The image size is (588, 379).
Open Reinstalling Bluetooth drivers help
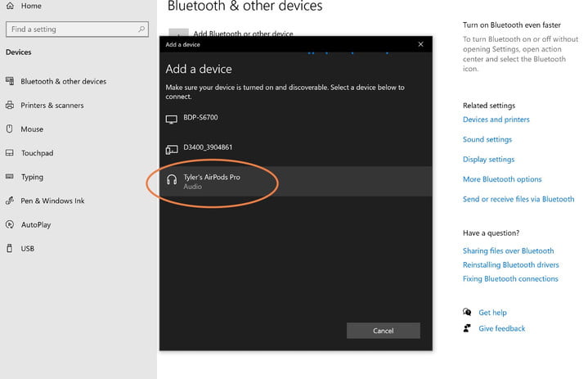tap(511, 265)
